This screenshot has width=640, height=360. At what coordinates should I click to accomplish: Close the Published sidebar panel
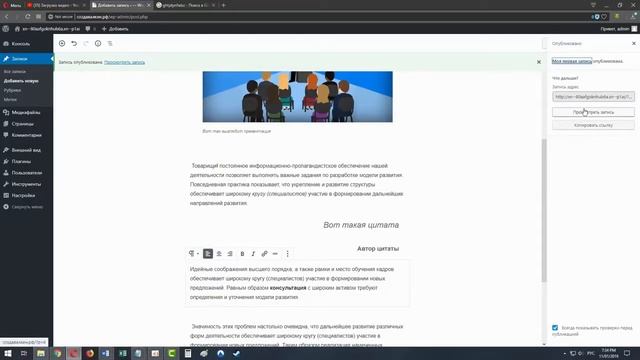[634, 43]
